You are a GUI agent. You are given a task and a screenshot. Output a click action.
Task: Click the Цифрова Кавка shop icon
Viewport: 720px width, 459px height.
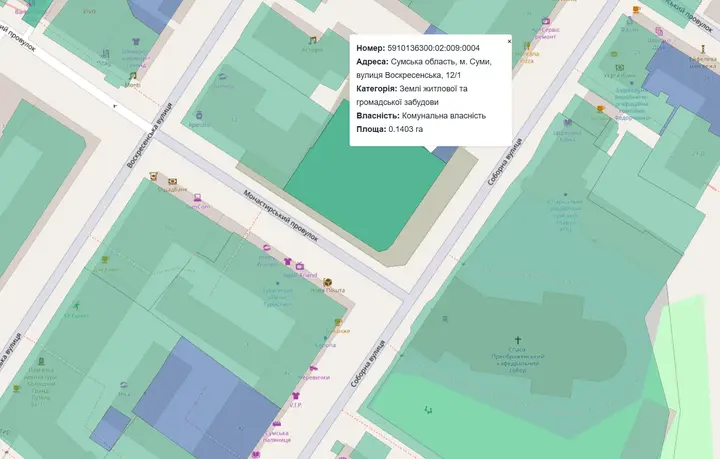(x=568, y=123)
